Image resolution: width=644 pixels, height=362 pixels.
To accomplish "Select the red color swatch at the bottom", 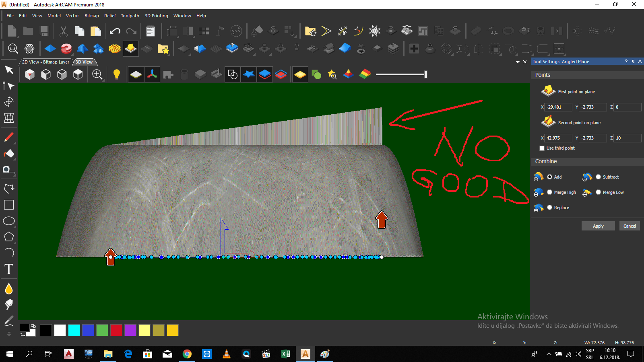I will (x=116, y=330).
